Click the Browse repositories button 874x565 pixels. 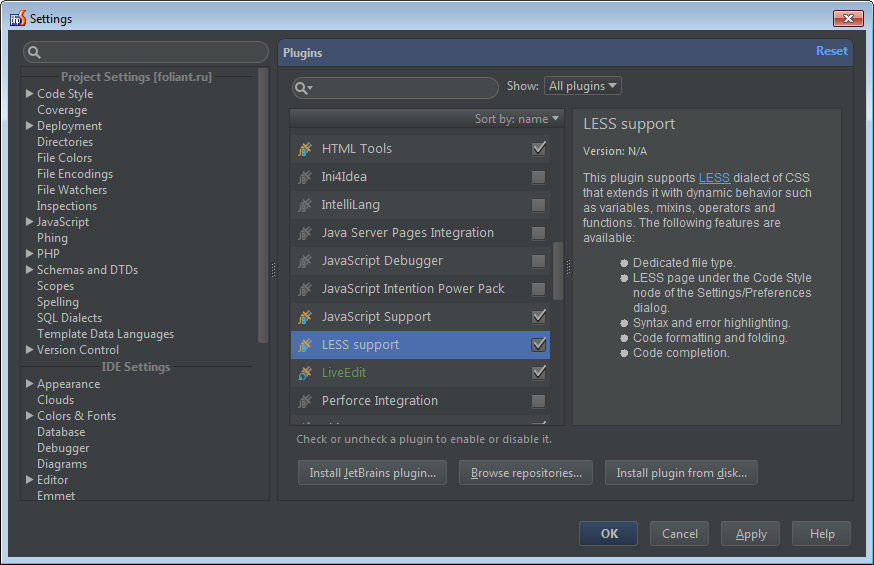(526, 473)
